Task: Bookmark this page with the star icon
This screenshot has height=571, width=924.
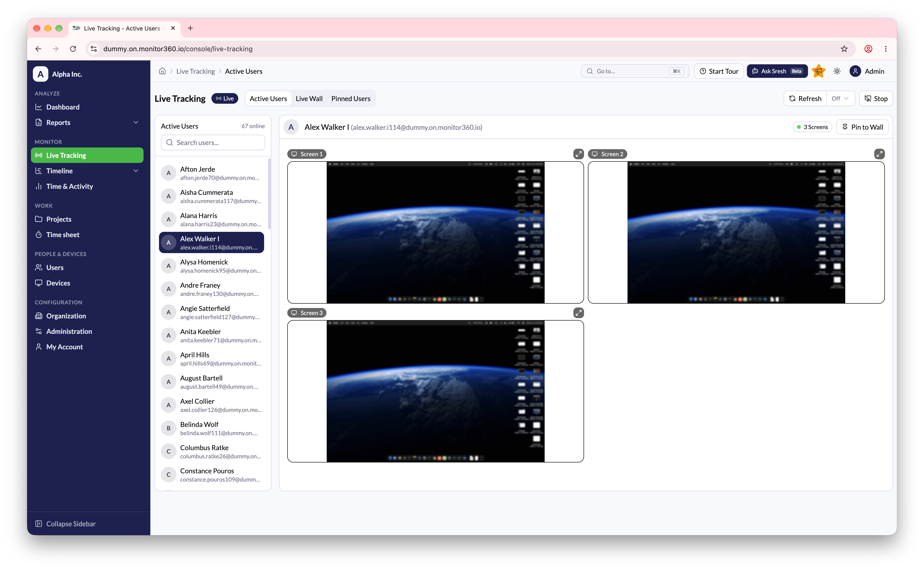Action: (844, 49)
